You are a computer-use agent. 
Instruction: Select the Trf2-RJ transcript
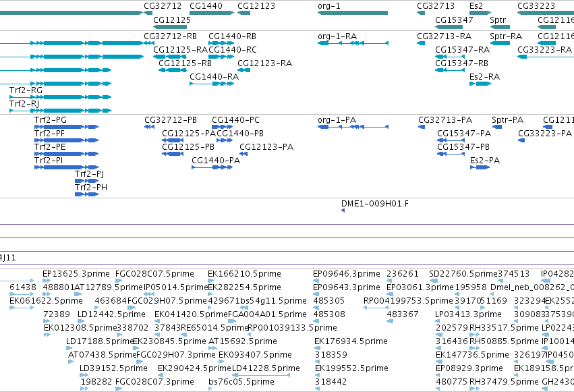click(61, 111)
